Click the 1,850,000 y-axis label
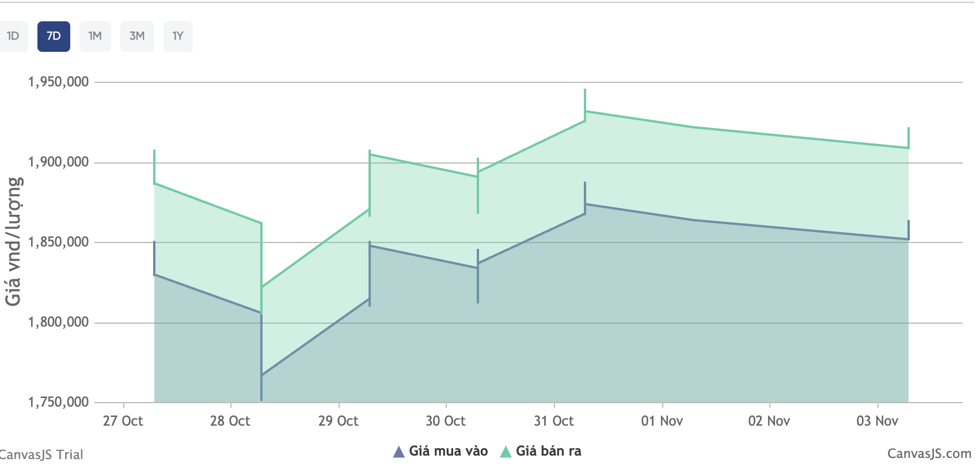Image resolution: width=980 pixels, height=470 pixels. point(59,242)
